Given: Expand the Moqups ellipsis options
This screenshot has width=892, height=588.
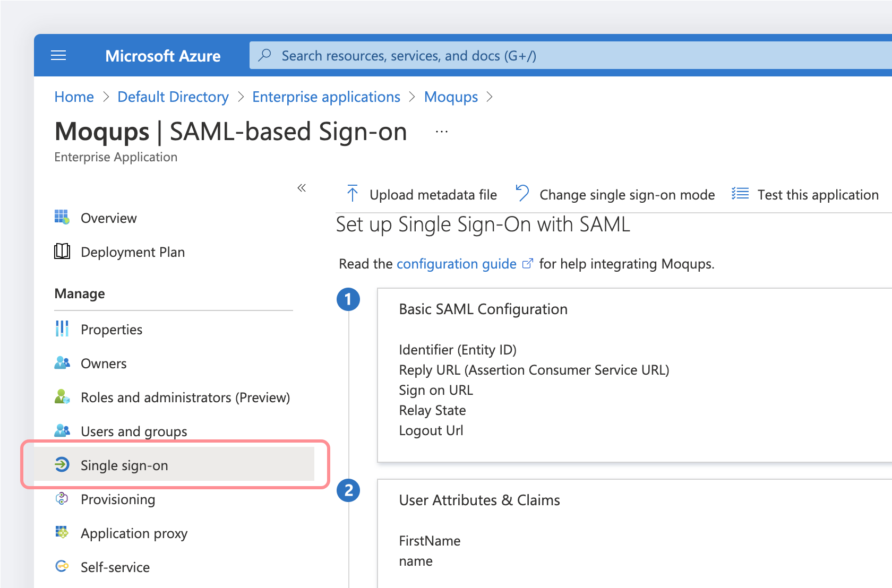Looking at the screenshot, I should tap(441, 131).
